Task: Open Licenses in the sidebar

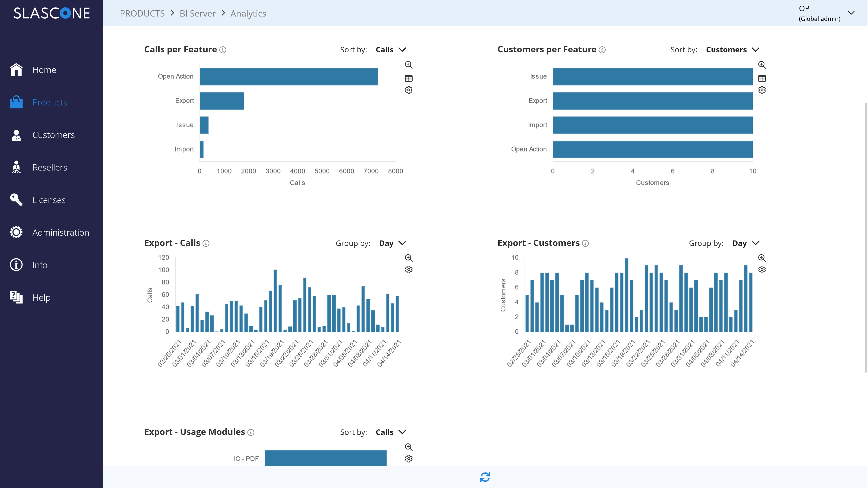Action: point(49,200)
